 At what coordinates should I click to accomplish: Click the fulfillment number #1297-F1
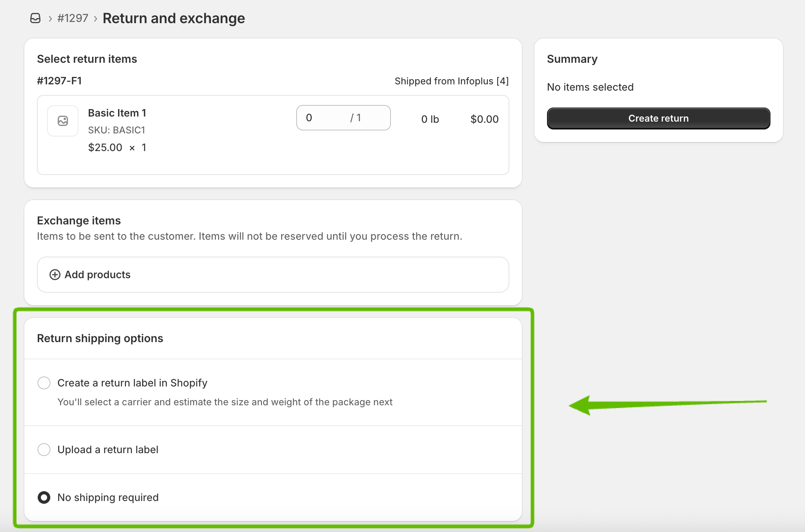click(x=59, y=81)
